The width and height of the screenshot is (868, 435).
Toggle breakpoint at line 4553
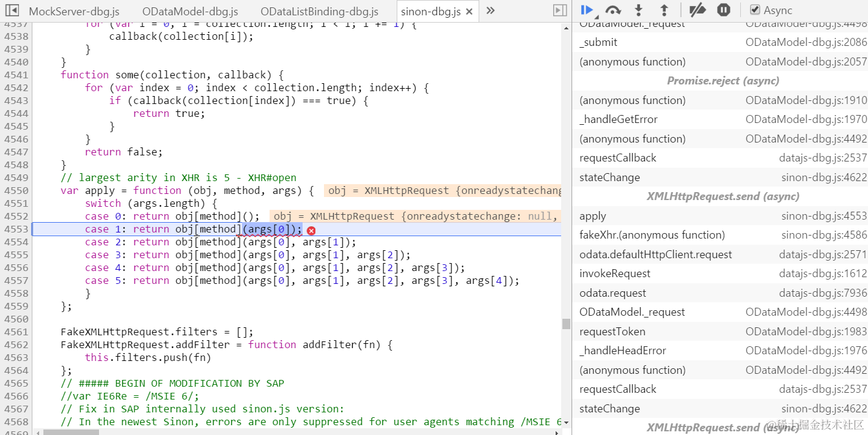click(x=15, y=229)
